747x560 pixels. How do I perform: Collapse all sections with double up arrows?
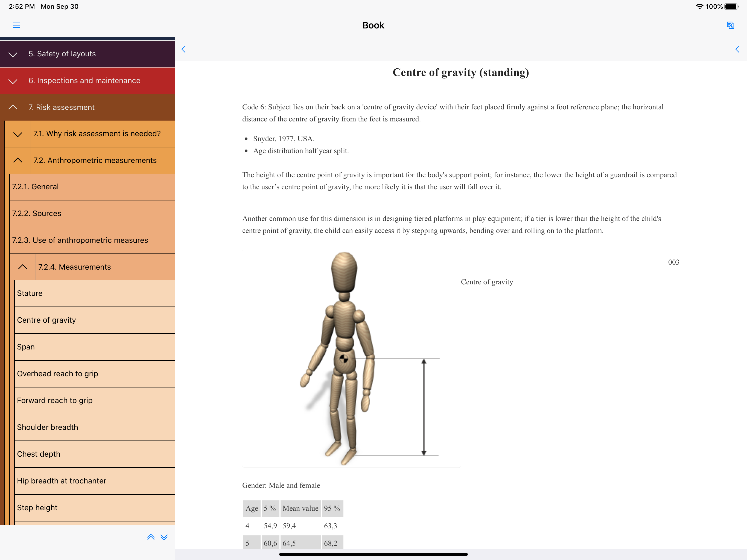(151, 537)
